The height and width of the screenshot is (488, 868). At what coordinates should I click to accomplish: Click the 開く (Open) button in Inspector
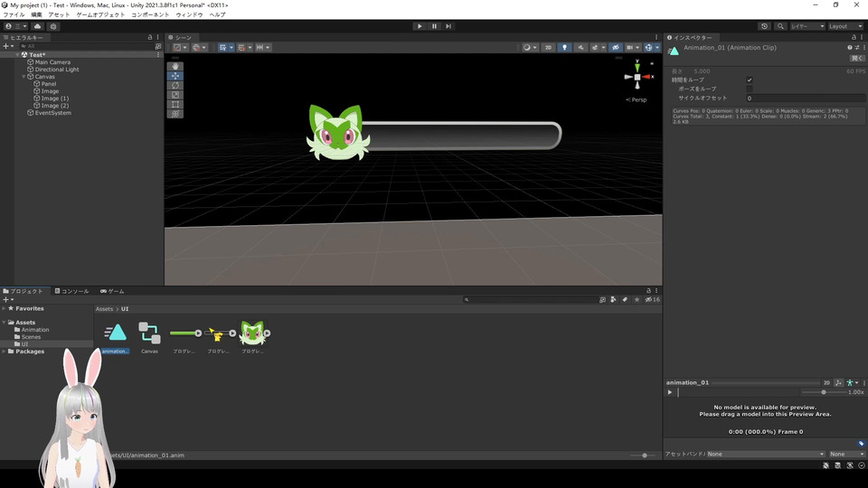[856, 58]
